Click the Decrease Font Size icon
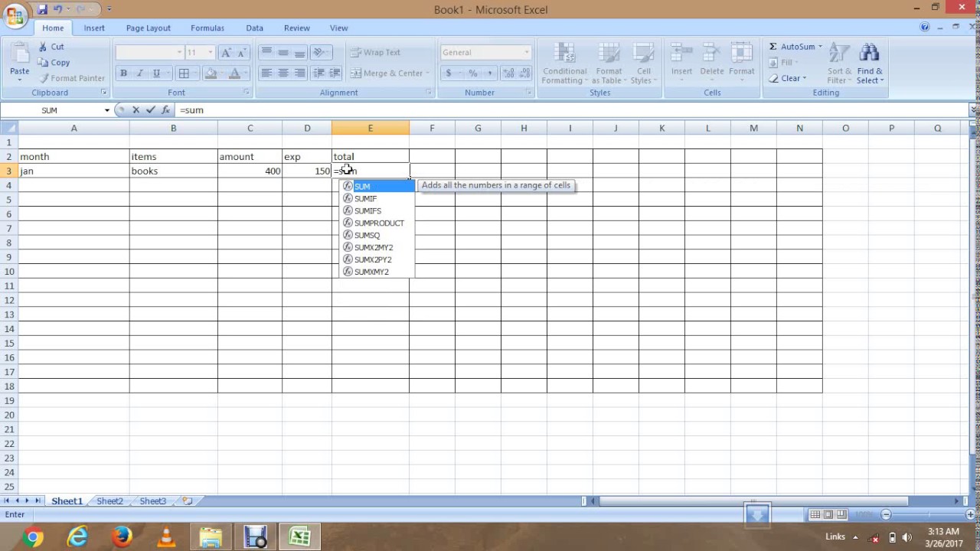 click(242, 52)
